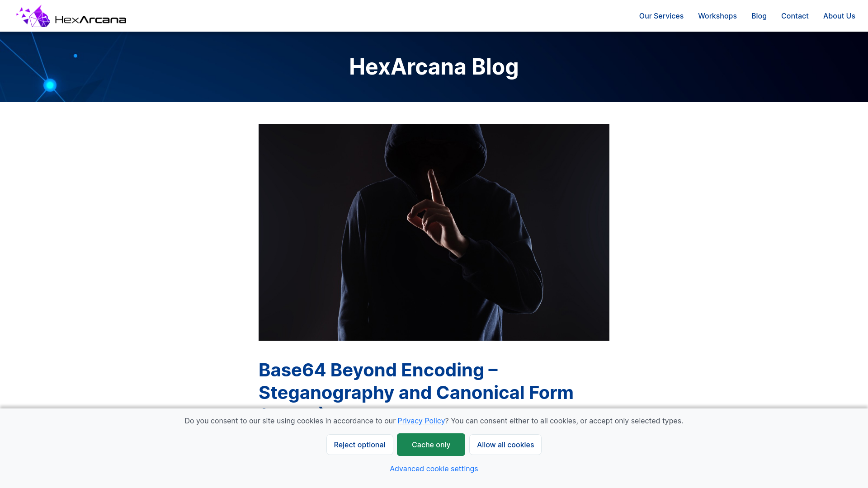Expand the Advanced cookie settings section
This screenshot has width=868, height=488.
[x=434, y=468]
